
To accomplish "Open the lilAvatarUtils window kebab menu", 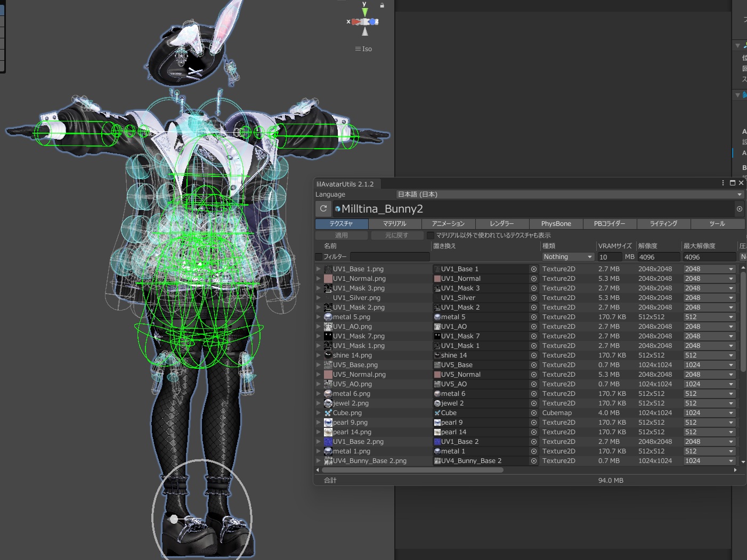I will coord(723,183).
